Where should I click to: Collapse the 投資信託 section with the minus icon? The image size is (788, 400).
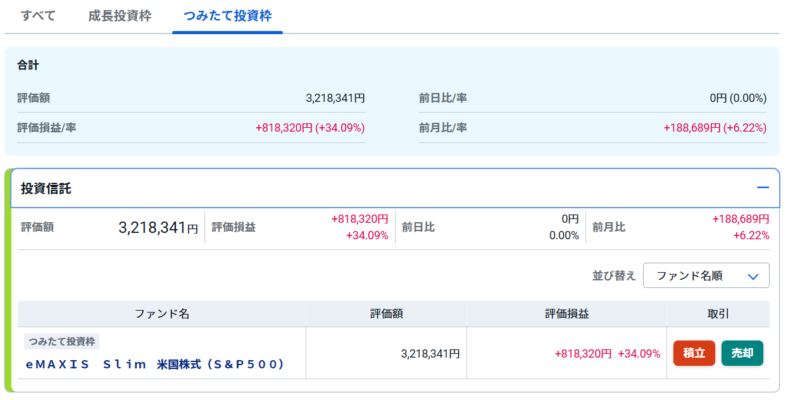click(762, 188)
